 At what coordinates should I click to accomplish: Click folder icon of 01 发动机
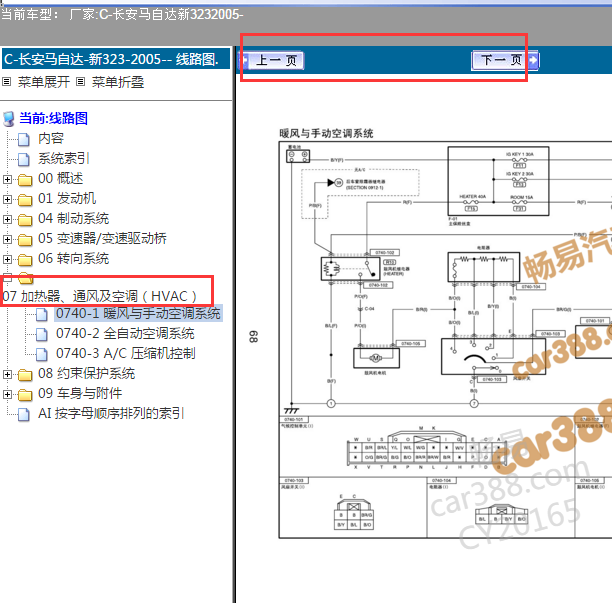25,199
